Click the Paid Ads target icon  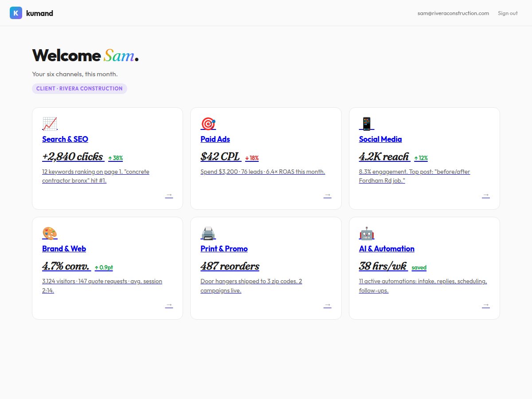point(208,124)
